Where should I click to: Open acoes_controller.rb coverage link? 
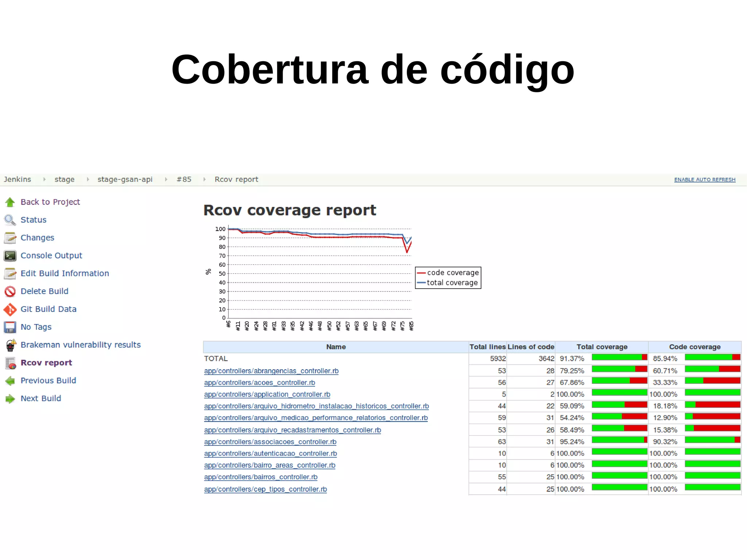click(x=260, y=383)
